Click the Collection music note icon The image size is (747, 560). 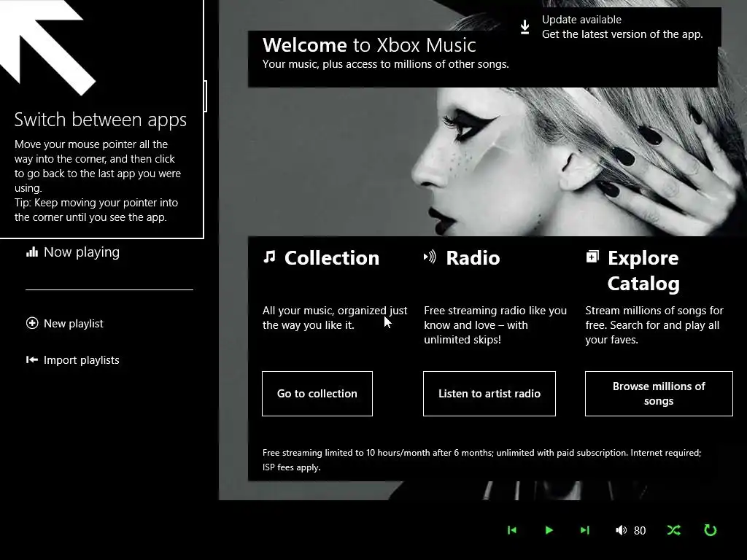coord(270,257)
